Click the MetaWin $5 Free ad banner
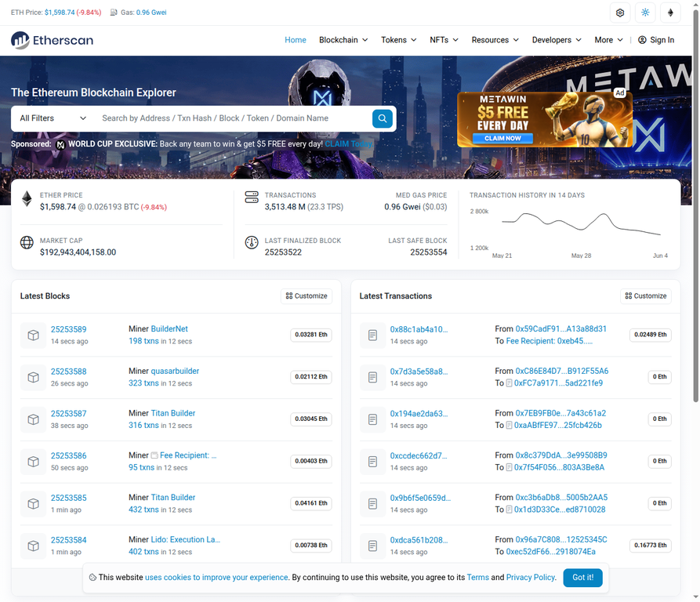Viewport: 700px width, 602px height. (545, 119)
